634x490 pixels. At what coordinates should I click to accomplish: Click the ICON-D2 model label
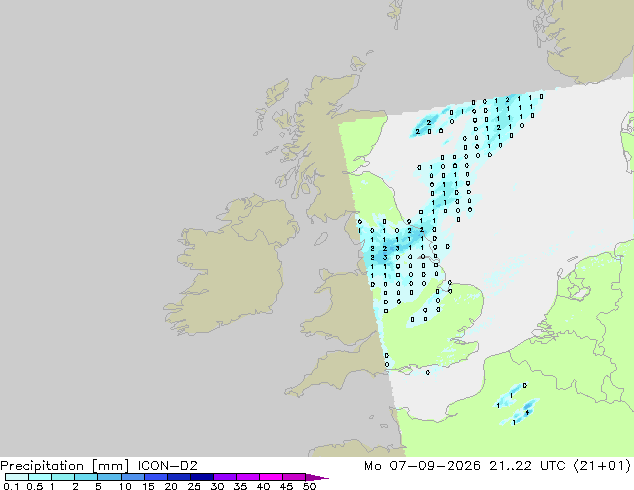pos(167,465)
